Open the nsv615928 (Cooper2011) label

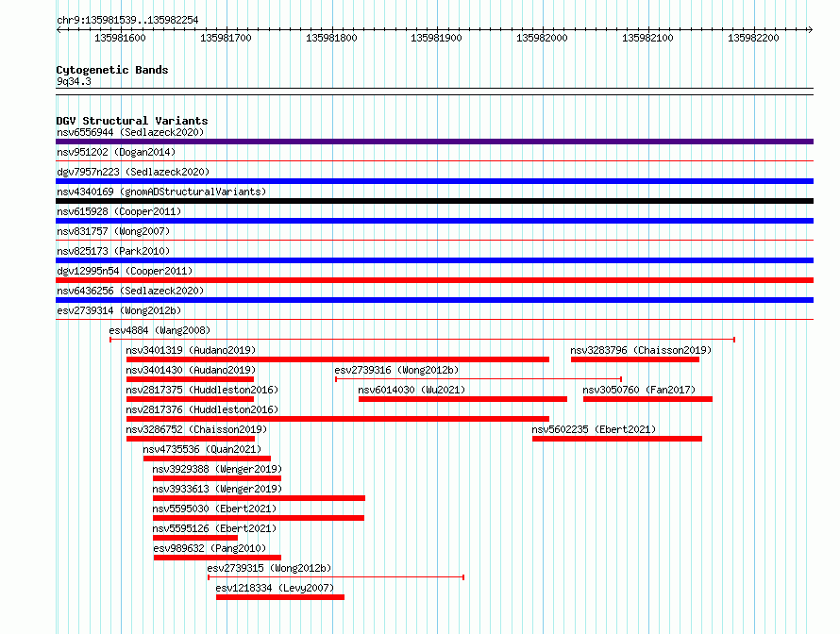point(119,211)
